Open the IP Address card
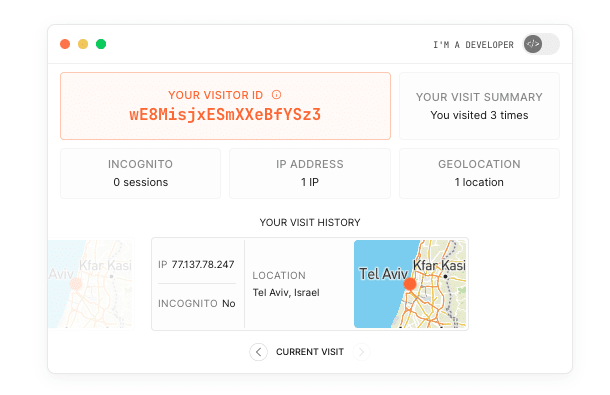 point(310,173)
